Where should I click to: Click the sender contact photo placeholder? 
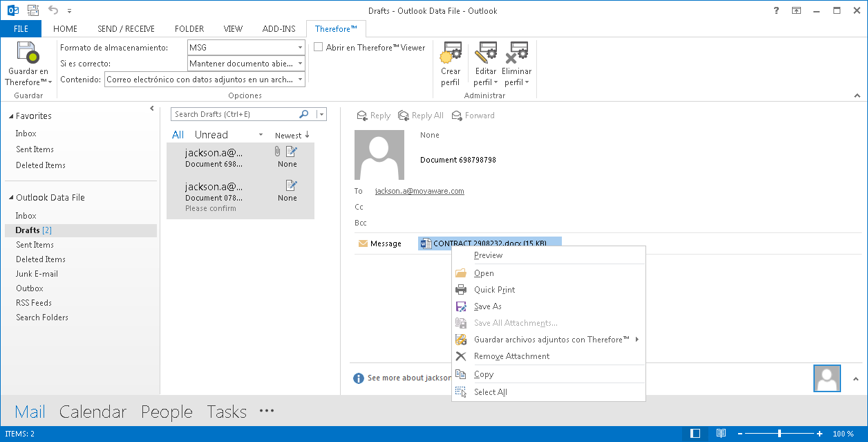[380, 154]
